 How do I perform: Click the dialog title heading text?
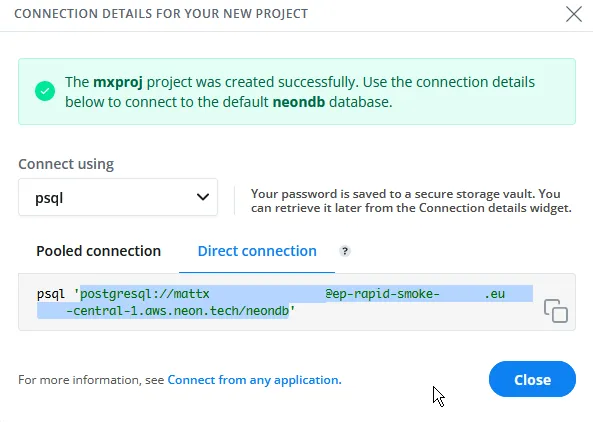pos(161,14)
